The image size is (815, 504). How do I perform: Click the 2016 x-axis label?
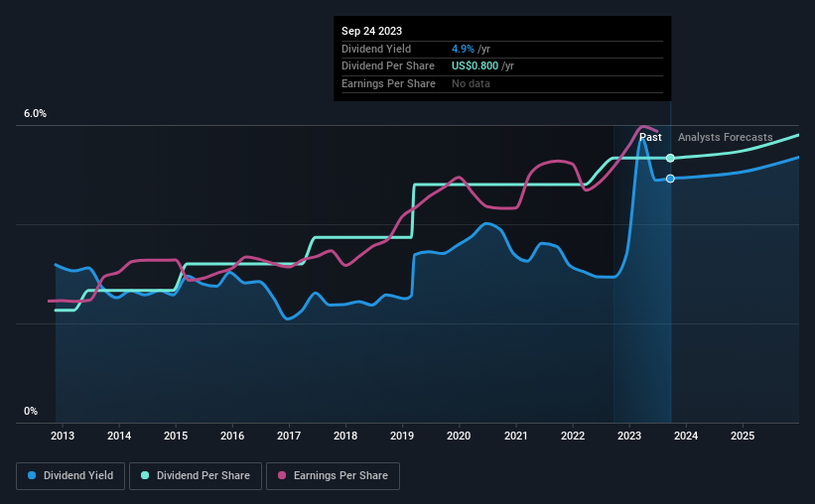pos(232,436)
